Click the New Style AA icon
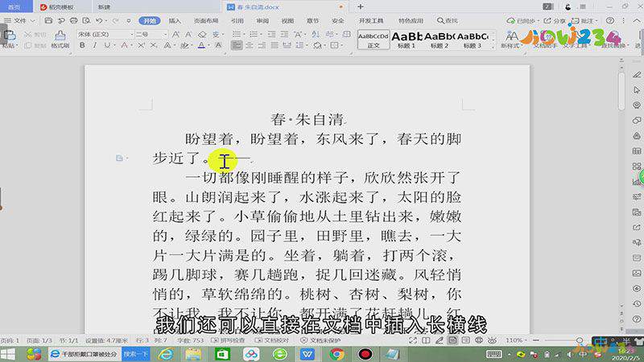The image size is (644, 362). coord(512,36)
